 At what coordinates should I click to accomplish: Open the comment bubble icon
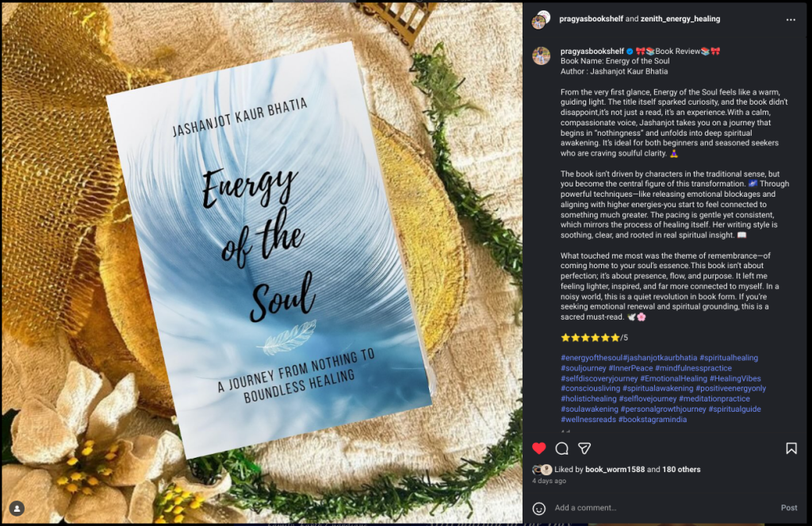562,448
